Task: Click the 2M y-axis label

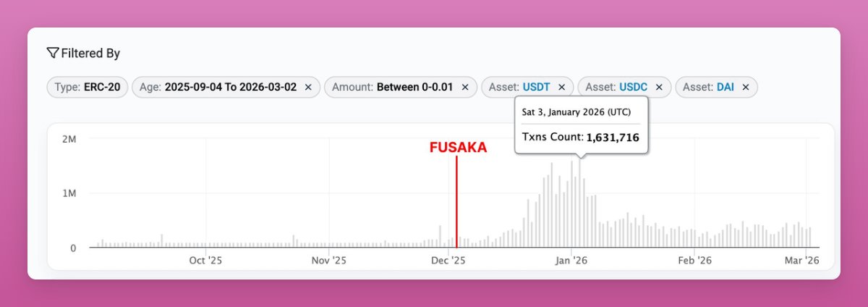Action: tap(69, 138)
